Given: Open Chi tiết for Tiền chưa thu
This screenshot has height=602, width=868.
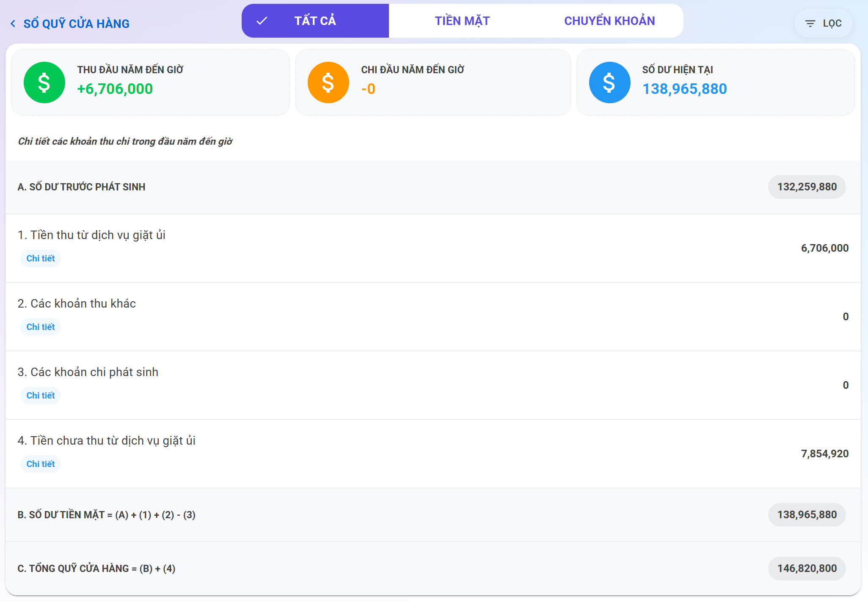Looking at the screenshot, I should coord(41,464).
